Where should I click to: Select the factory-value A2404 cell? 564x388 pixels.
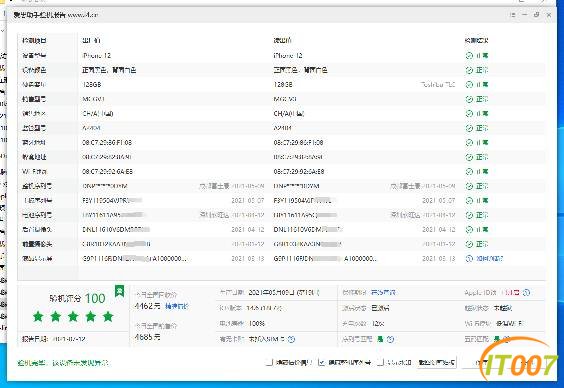tap(91, 128)
